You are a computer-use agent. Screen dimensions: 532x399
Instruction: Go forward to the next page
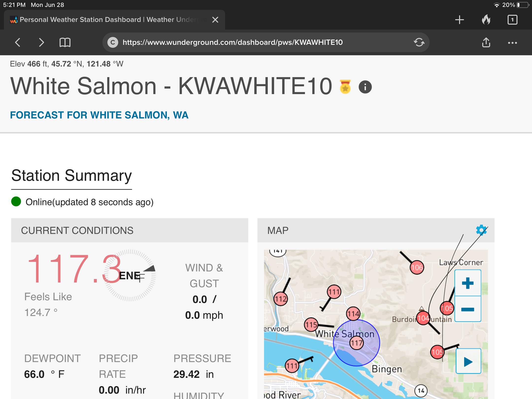pyautogui.click(x=41, y=42)
